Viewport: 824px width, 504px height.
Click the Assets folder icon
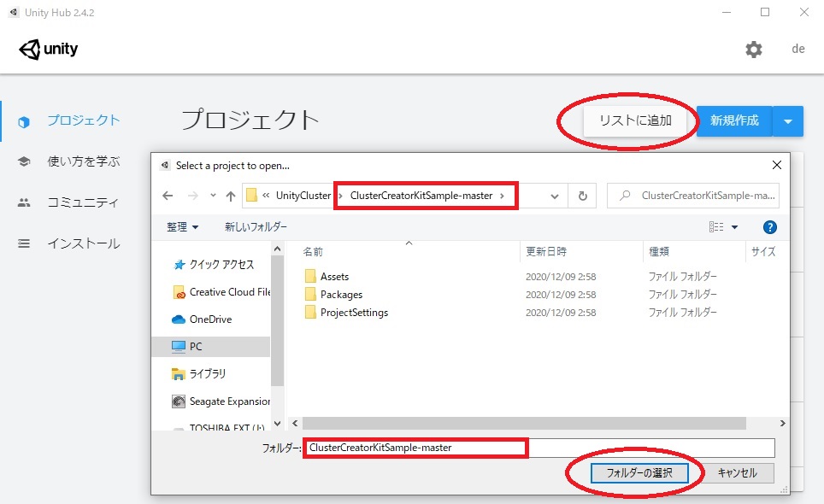(310, 276)
